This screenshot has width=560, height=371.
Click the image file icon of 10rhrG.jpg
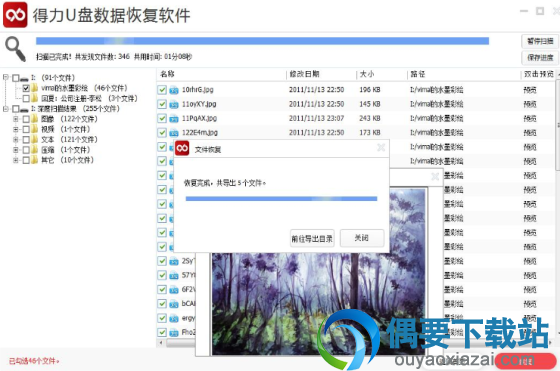(174, 90)
